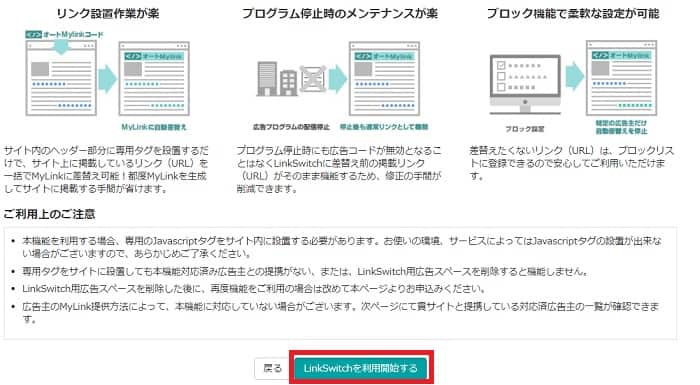Click the ご利用上のご注意 heading

coord(49,214)
